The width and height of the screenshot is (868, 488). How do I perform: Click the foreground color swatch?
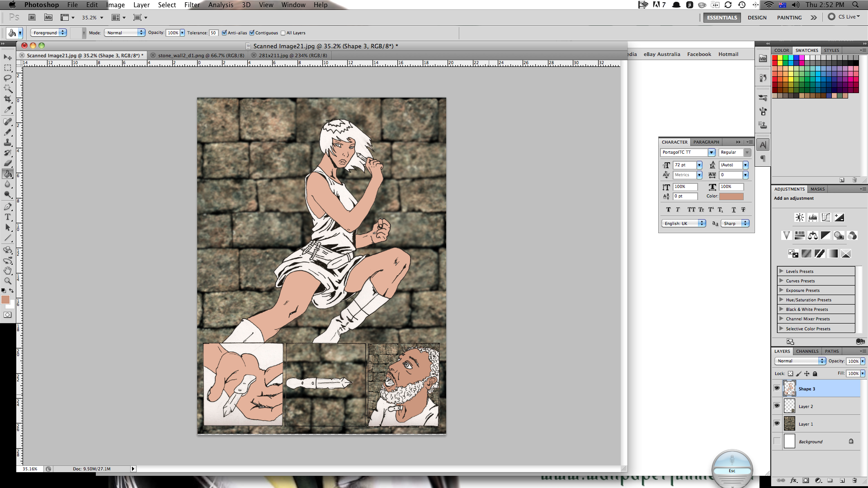coord(5,300)
